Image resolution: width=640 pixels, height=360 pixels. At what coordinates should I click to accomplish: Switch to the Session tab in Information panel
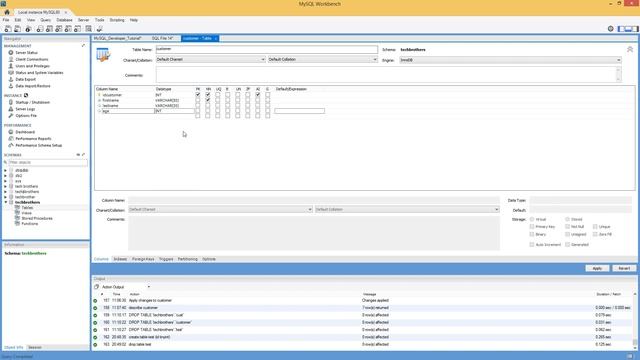[x=35, y=347]
